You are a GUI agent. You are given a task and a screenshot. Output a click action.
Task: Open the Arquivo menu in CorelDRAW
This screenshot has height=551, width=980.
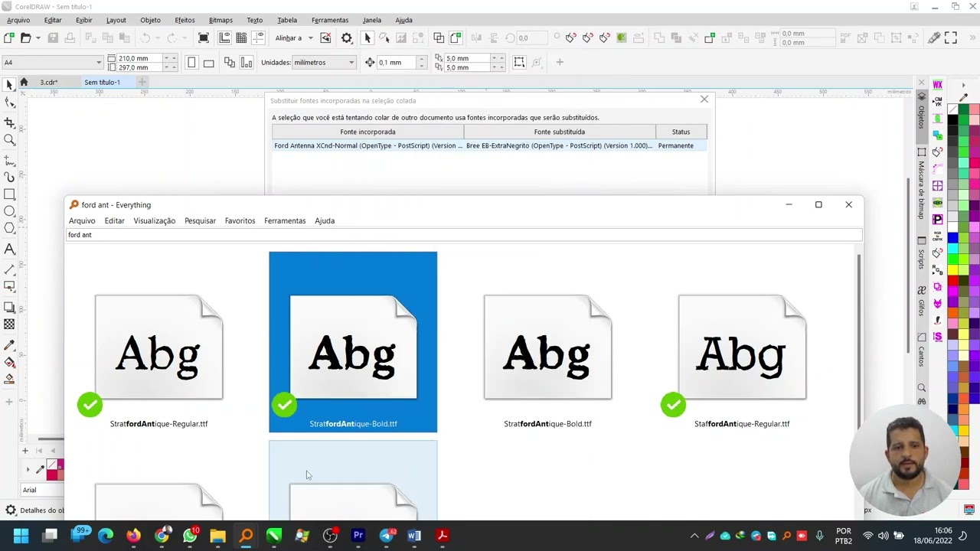(x=18, y=20)
